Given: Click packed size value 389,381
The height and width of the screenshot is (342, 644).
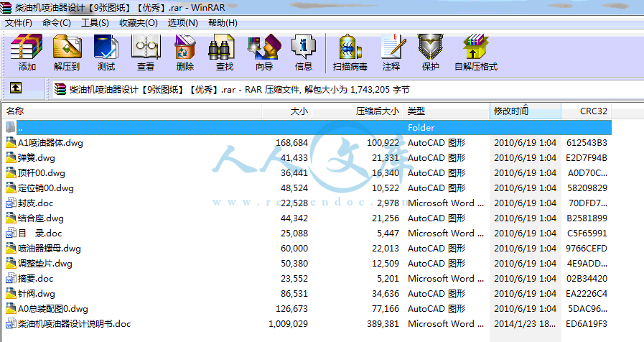Looking at the screenshot, I should (383, 324).
